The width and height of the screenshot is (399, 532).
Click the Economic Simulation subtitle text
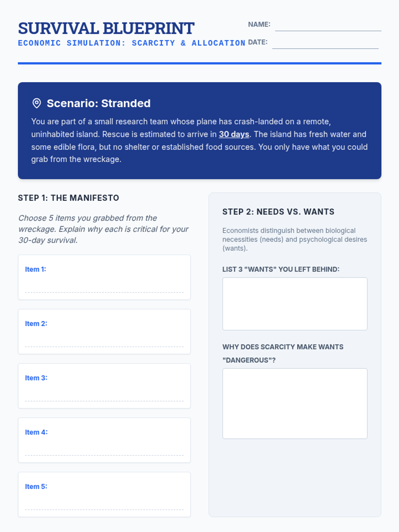(132, 43)
